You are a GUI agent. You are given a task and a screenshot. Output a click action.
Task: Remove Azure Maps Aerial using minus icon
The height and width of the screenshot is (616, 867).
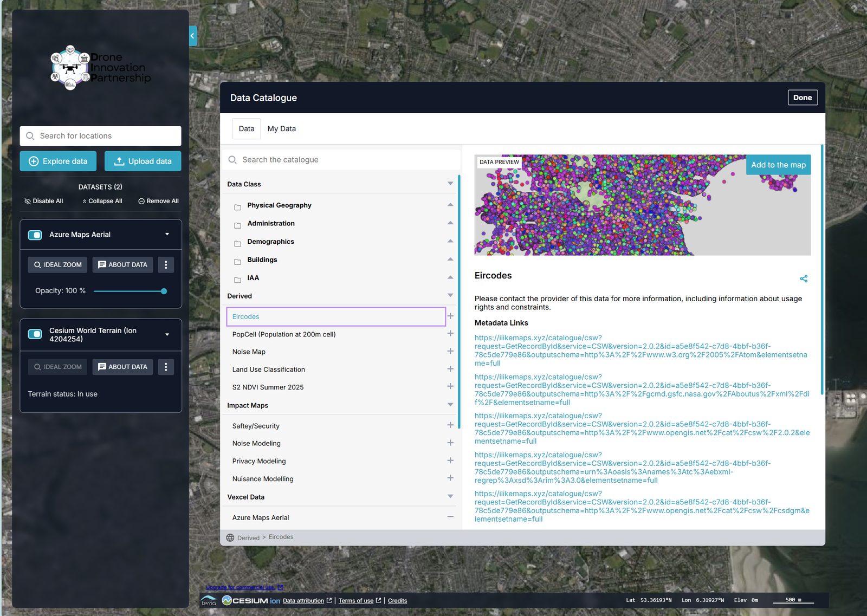450,517
